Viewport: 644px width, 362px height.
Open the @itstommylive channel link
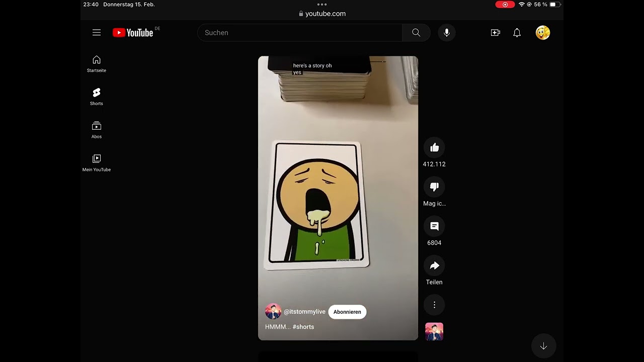pyautogui.click(x=304, y=312)
